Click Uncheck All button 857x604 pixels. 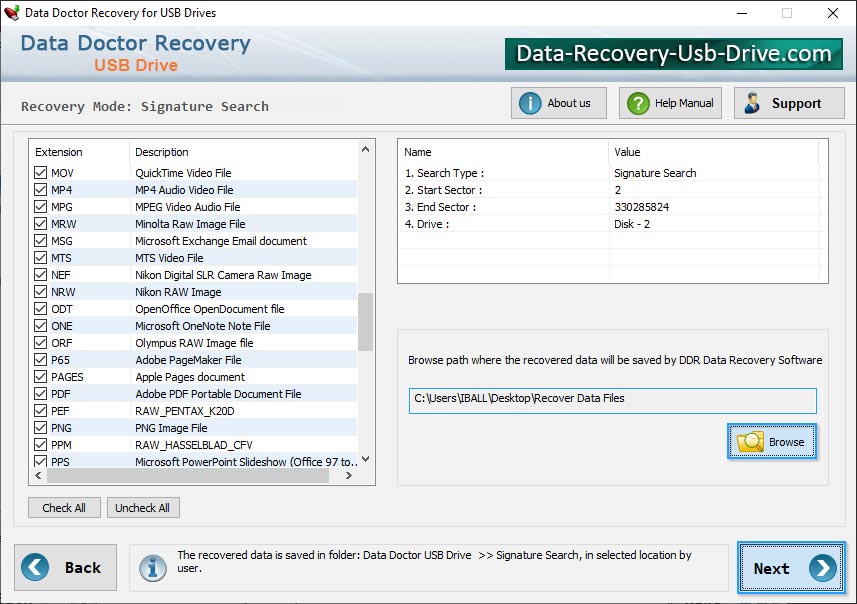click(143, 508)
